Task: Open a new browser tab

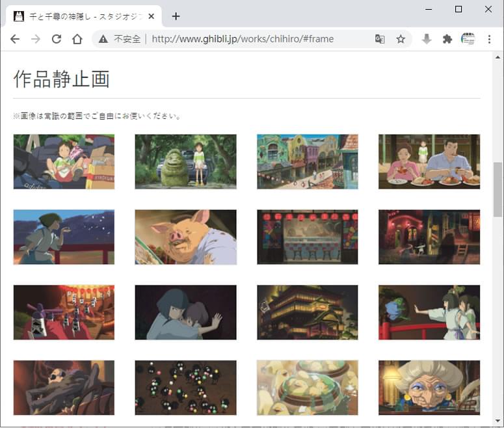Action: [176, 16]
